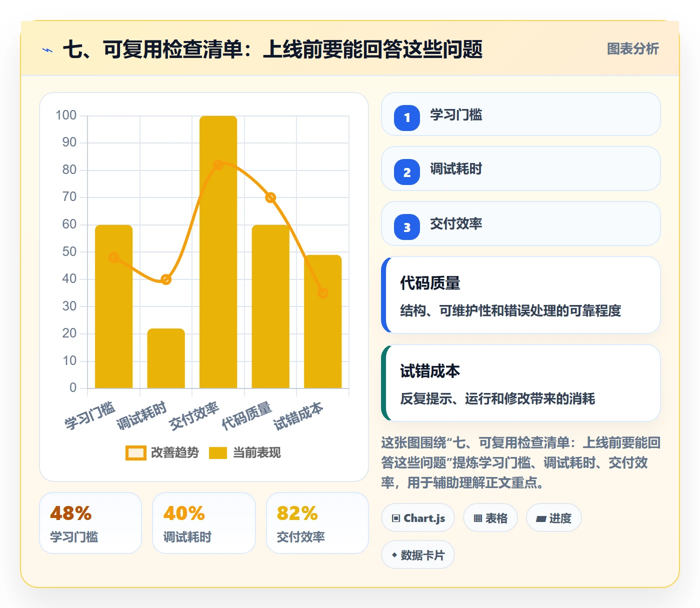Image resolution: width=700 pixels, height=608 pixels.
Task: Open the 交付效率 list item
Action: pos(521,223)
